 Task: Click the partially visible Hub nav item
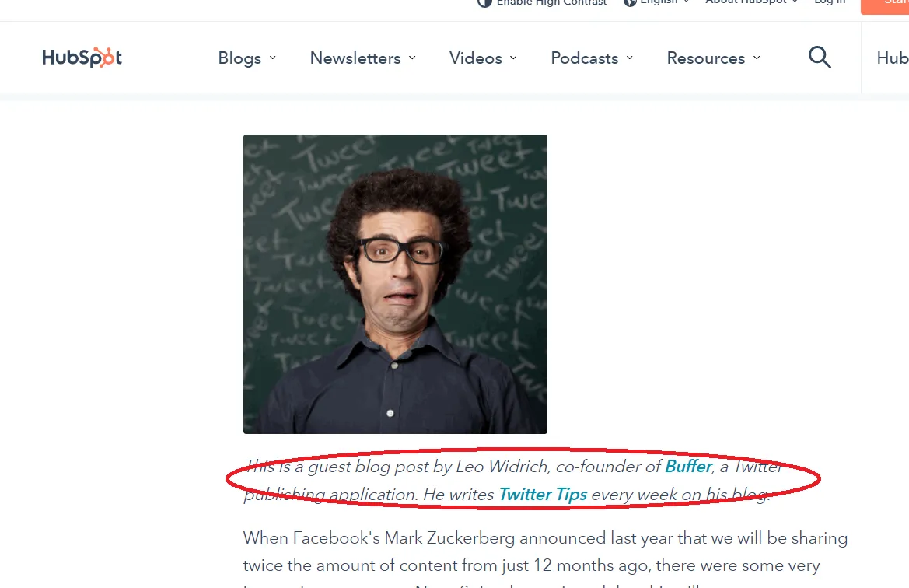(892, 58)
